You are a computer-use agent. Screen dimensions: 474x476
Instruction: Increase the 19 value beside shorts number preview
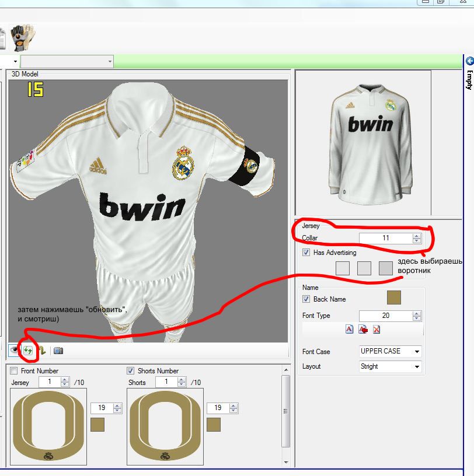click(x=233, y=405)
